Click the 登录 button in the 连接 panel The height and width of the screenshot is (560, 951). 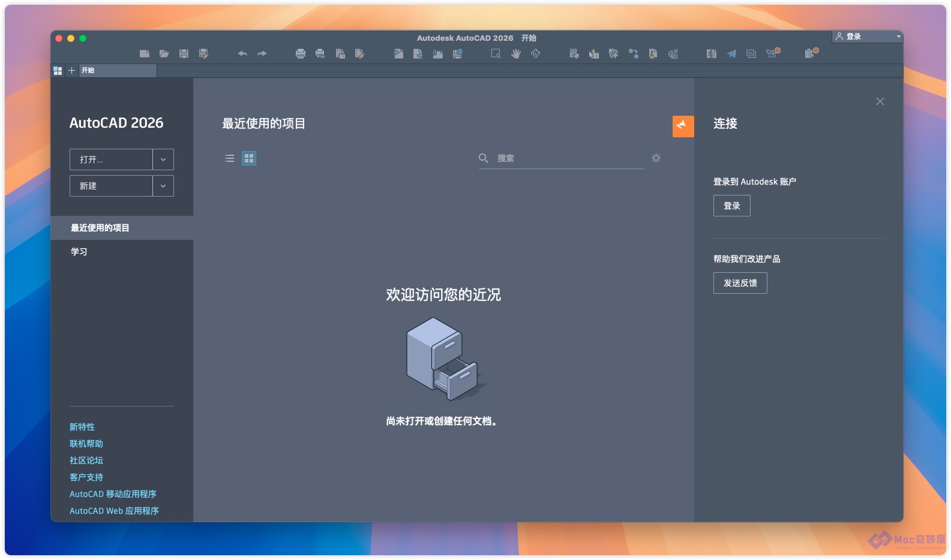point(732,206)
